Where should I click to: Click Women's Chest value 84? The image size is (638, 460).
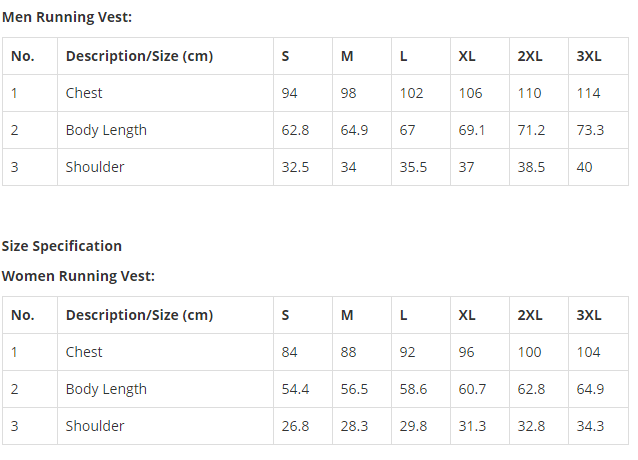[x=289, y=352]
